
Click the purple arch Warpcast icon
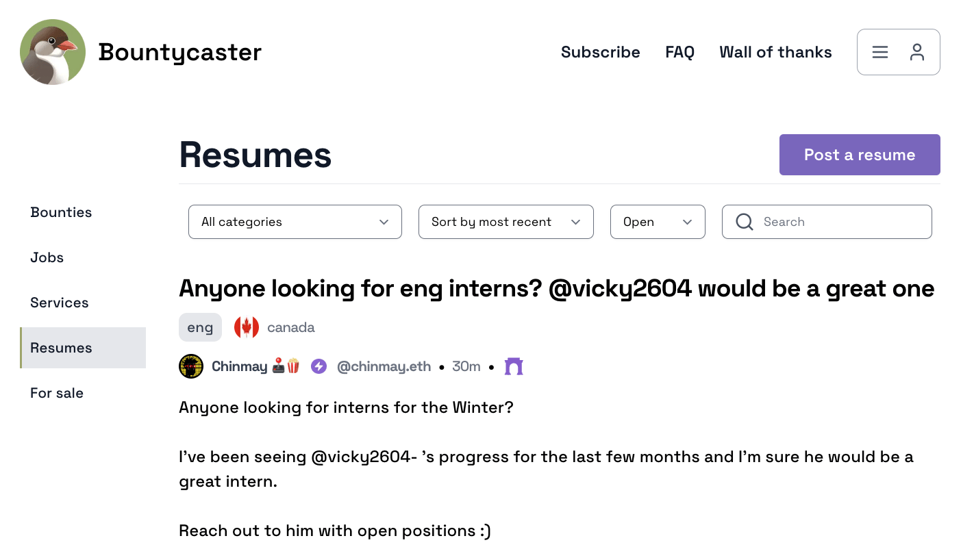[x=514, y=366]
